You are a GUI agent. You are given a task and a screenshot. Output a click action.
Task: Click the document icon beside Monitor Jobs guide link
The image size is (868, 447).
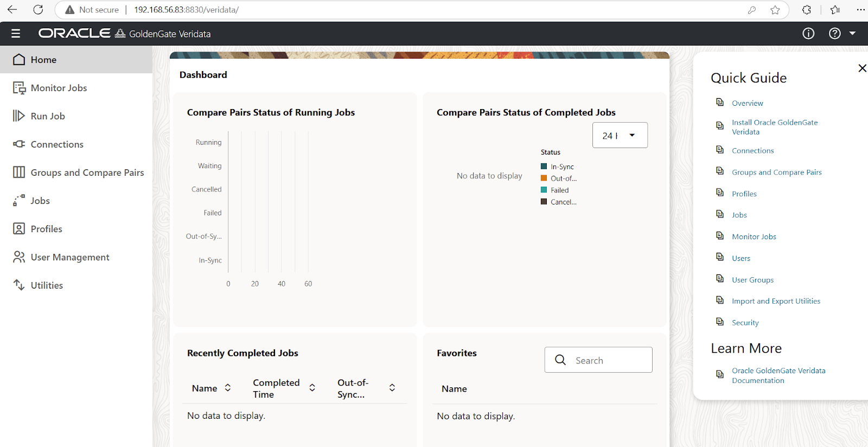[720, 235]
